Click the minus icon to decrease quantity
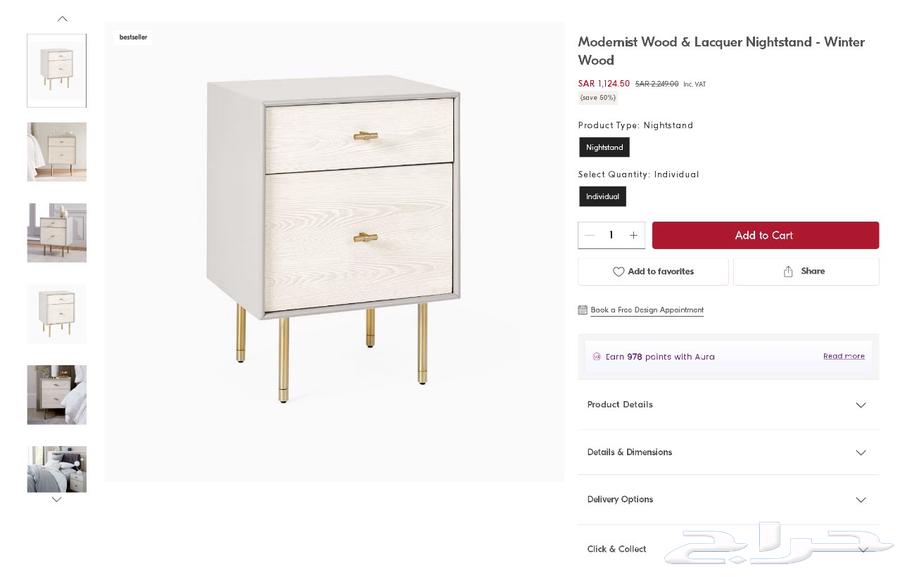 pyautogui.click(x=589, y=235)
